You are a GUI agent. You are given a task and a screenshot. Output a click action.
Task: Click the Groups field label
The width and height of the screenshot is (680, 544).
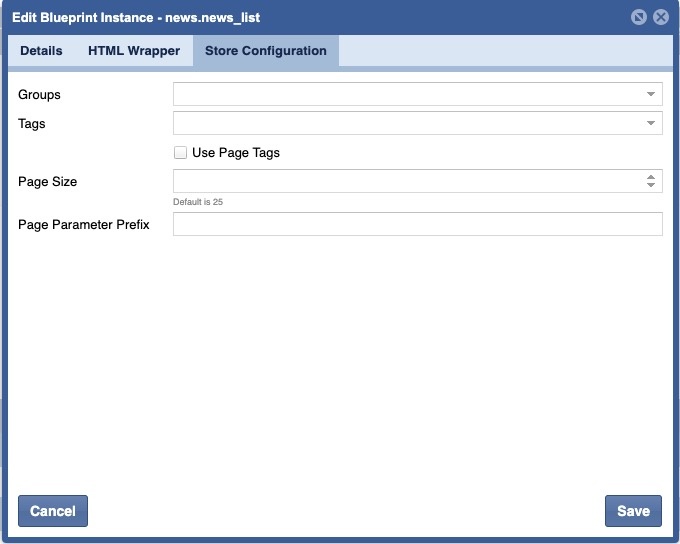[40, 95]
